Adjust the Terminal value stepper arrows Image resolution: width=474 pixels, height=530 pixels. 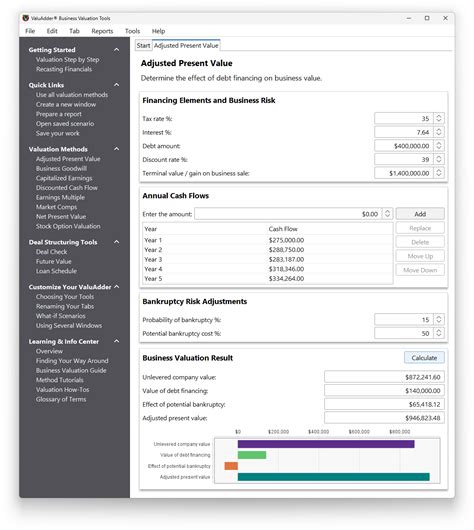439,173
